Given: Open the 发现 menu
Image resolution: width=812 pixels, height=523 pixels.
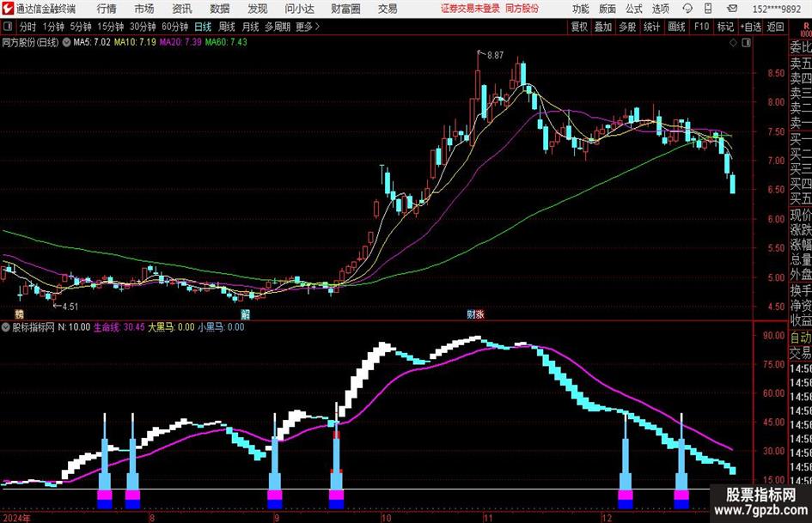Looking at the screenshot, I should pos(258,9).
